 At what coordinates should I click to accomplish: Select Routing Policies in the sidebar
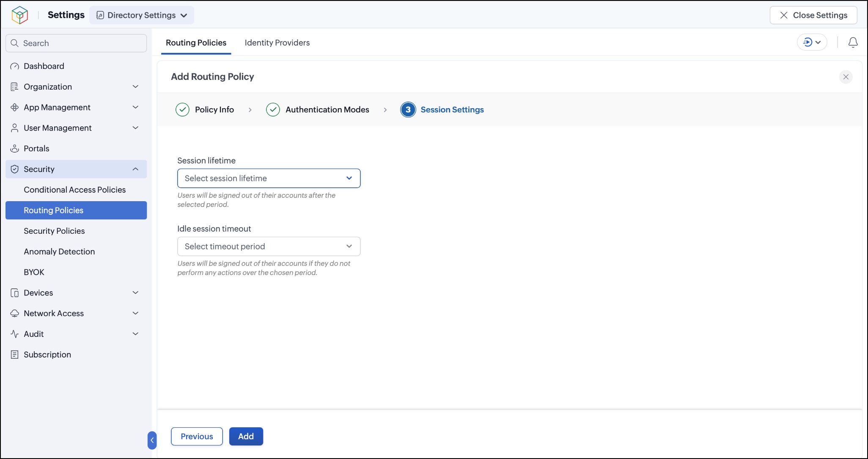point(76,210)
